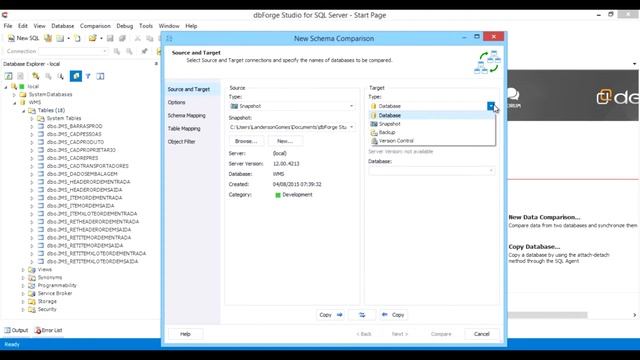640x360 pixels.
Task: Click the Copy Database link
Action: (534, 247)
